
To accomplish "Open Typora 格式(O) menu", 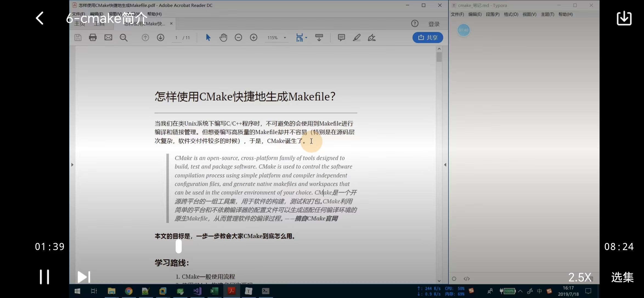I will [511, 14].
